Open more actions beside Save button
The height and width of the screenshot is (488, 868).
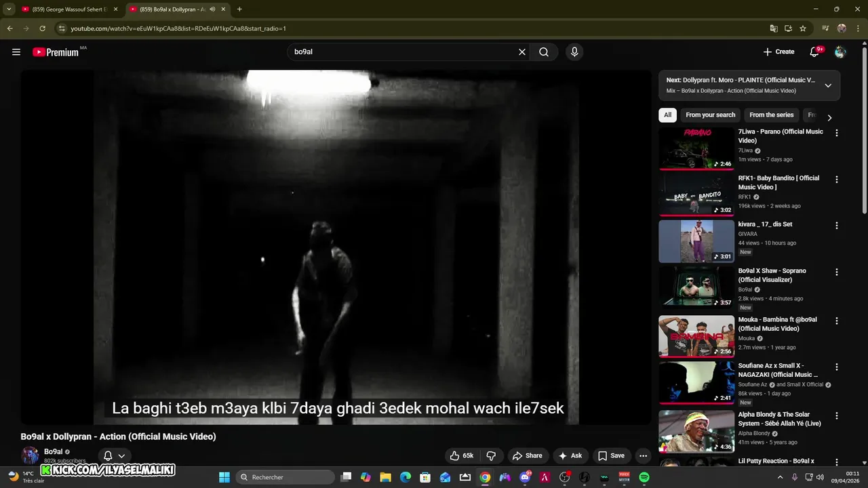click(644, 455)
